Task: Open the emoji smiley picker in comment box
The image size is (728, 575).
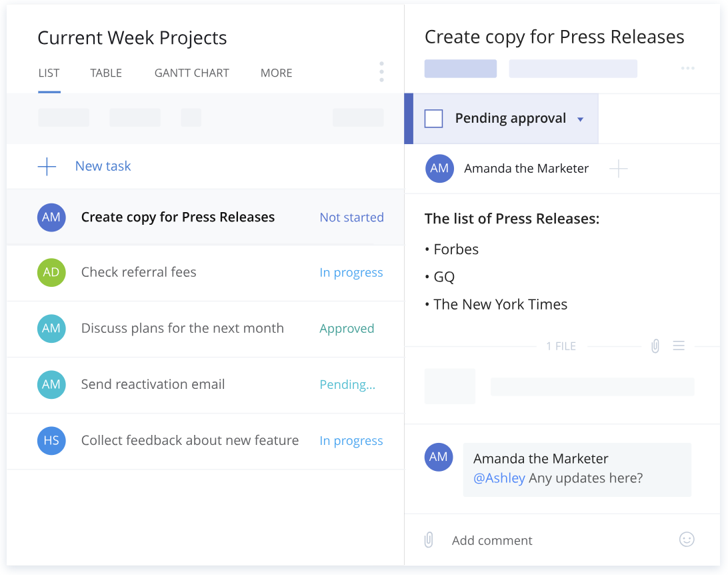Action: pyautogui.click(x=687, y=540)
